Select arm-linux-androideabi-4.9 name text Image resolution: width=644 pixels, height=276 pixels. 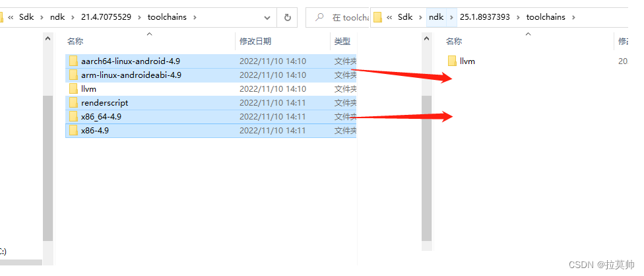click(131, 75)
